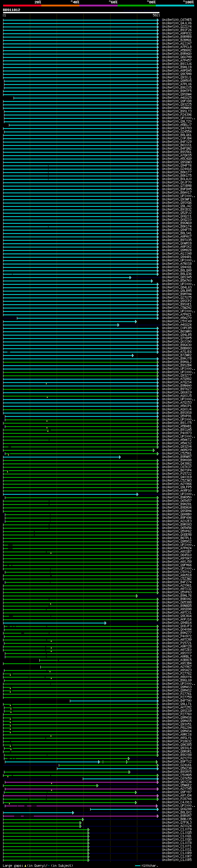Screen dimensions: 197x868
Task: Select the BB911012 query name
Action: point(11,10)
